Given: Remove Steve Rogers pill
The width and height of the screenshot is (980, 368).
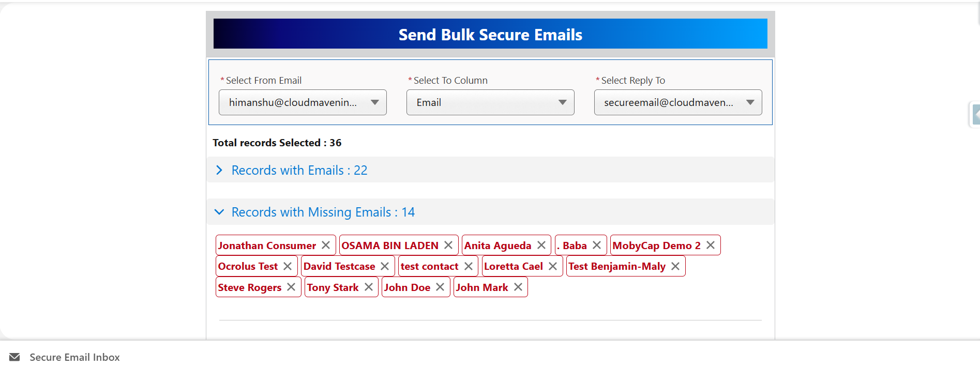Looking at the screenshot, I should point(291,287).
